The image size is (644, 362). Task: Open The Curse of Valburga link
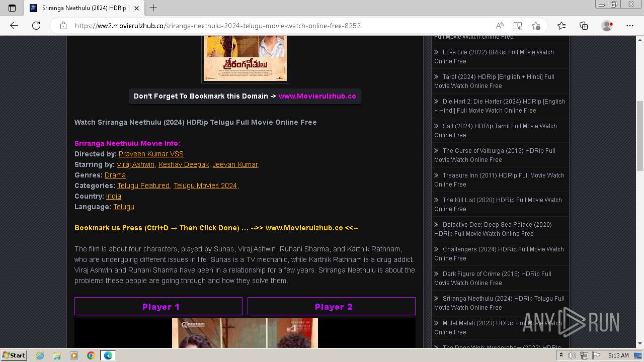tap(495, 155)
